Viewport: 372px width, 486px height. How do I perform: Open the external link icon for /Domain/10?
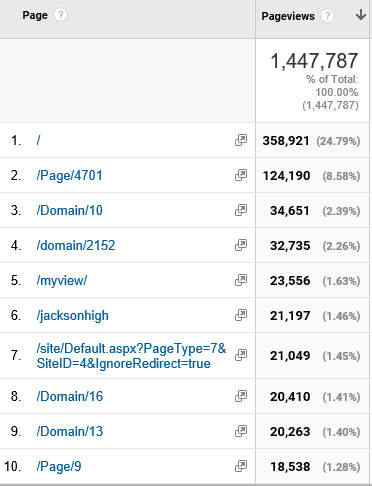tap(241, 210)
